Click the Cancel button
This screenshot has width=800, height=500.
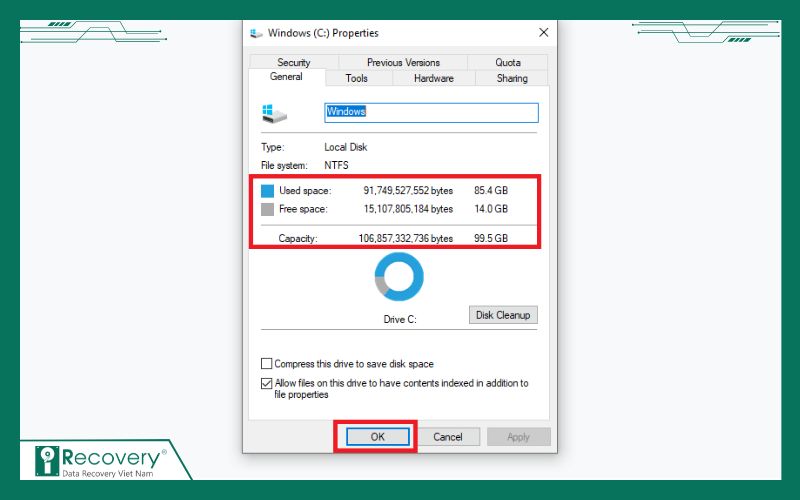pyautogui.click(x=447, y=437)
